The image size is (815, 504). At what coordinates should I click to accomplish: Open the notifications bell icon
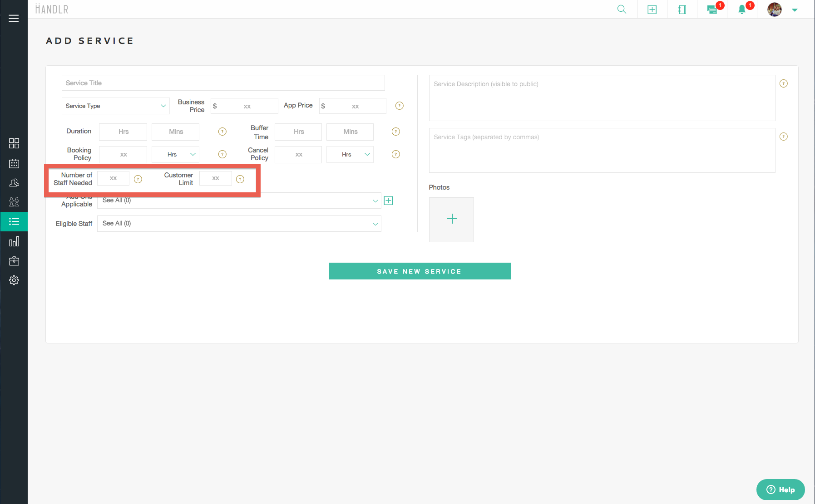pos(742,10)
